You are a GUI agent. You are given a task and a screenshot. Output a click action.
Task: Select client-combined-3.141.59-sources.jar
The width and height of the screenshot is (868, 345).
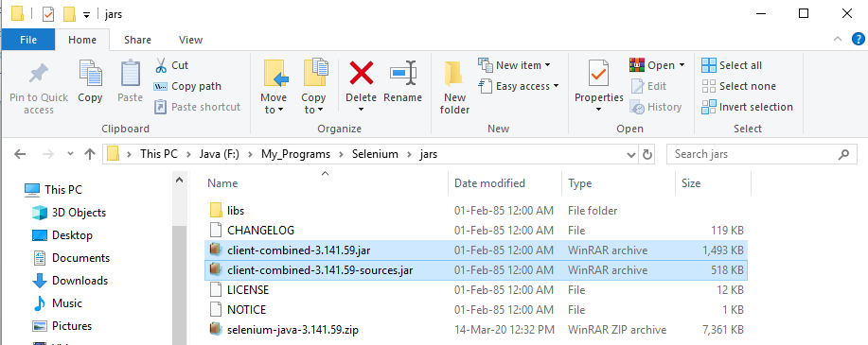pos(476,270)
